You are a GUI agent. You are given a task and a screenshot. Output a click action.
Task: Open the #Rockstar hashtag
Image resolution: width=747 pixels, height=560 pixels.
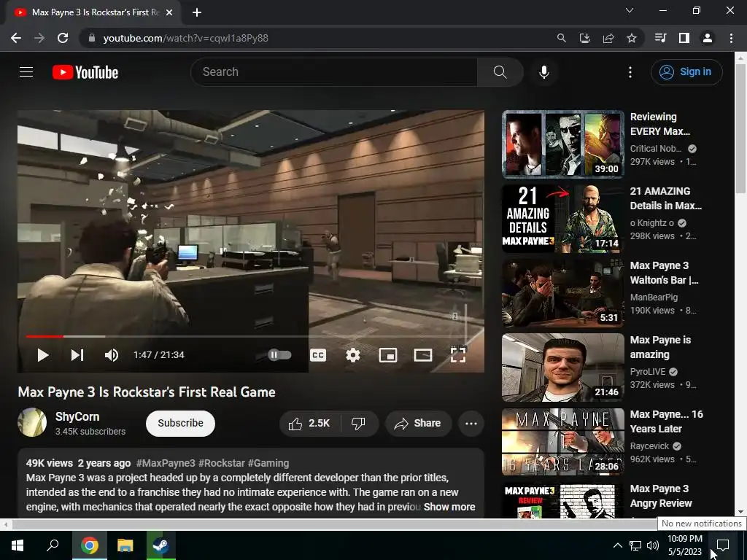221,463
